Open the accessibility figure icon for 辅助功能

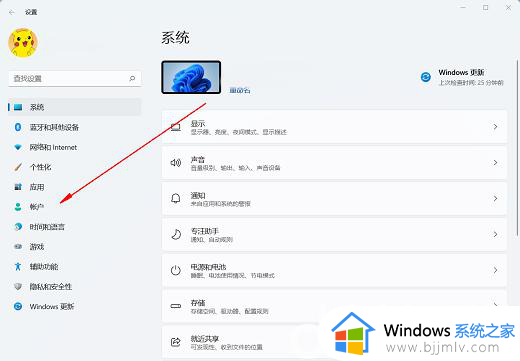18,266
